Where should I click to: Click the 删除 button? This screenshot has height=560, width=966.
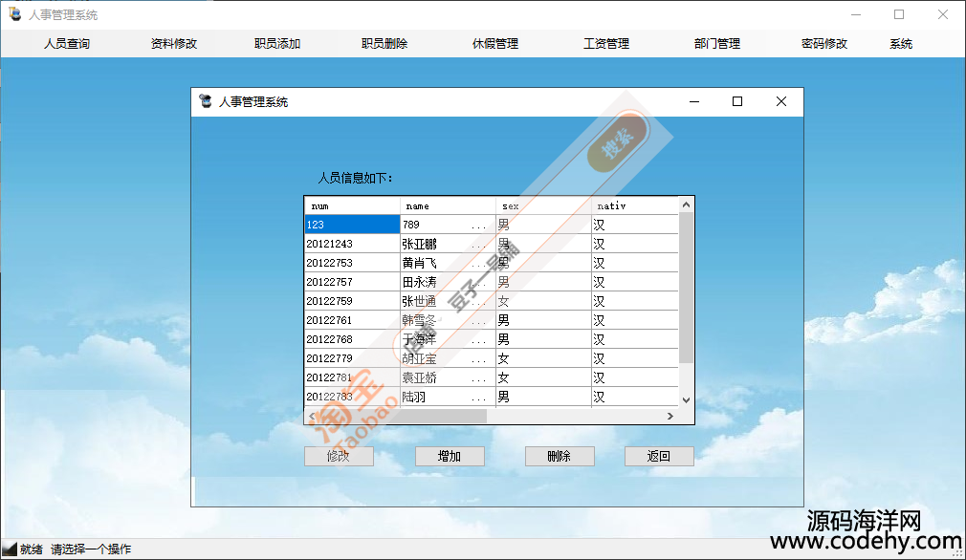[560, 456]
